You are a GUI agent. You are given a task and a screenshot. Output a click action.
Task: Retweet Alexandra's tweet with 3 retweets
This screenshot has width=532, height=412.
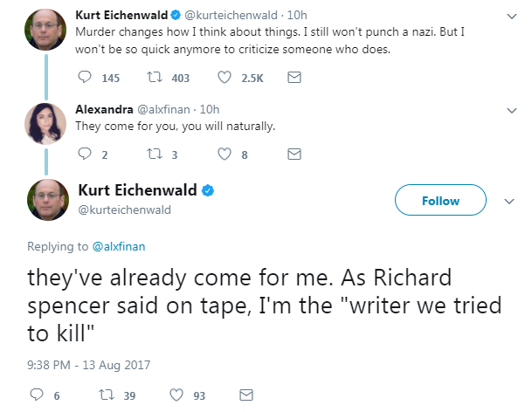[155, 154]
